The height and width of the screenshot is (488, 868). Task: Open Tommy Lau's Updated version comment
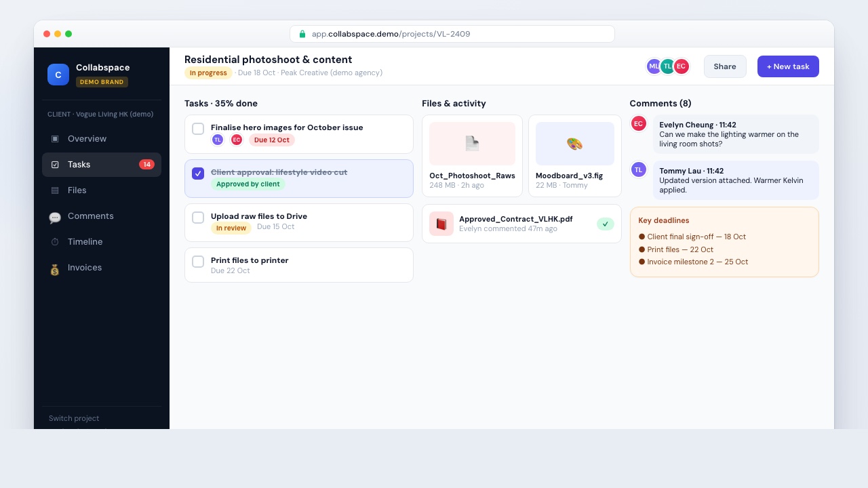pyautogui.click(x=736, y=180)
